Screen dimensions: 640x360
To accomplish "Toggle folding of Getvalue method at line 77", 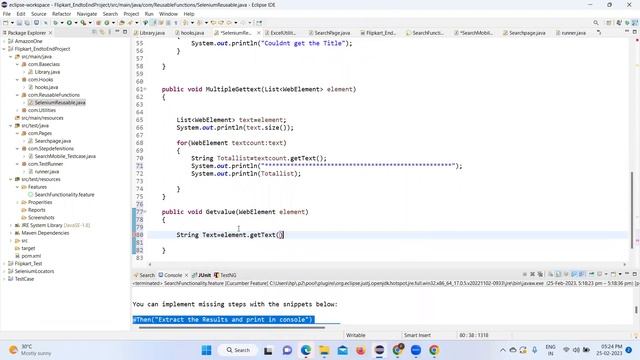I will (x=145, y=212).
